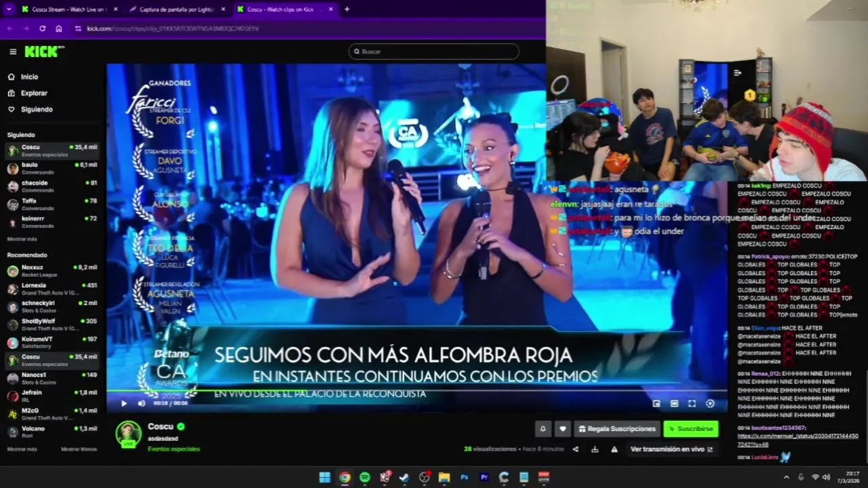Click Eventos especiales category link below video
This screenshot has height=488, width=868.
pos(174,449)
